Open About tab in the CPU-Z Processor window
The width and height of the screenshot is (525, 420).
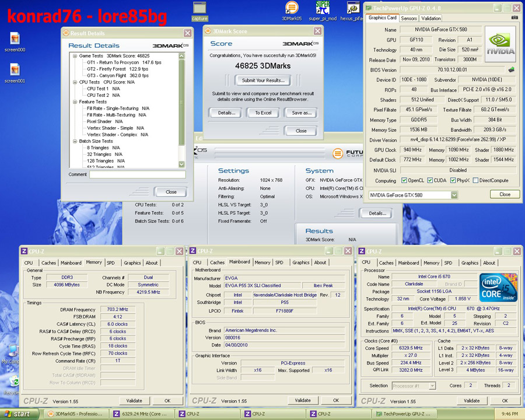click(489, 263)
